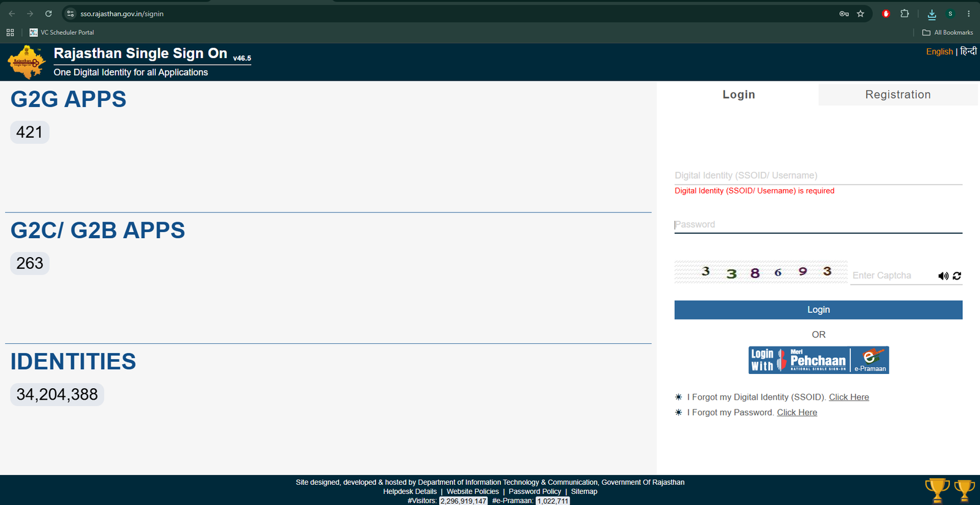Open the site information icon beside the URL
This screenshot has width=980, height=505.
click(70, 13)
